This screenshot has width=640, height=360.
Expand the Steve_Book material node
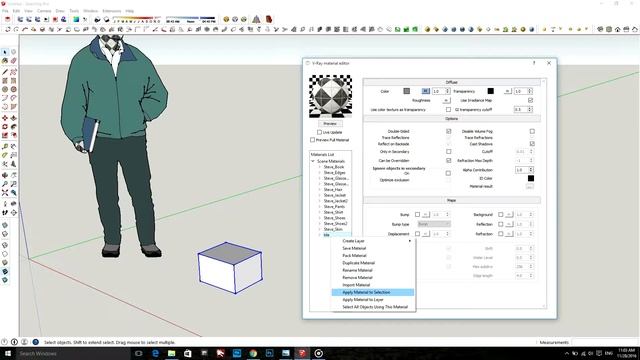coord(320,167)
